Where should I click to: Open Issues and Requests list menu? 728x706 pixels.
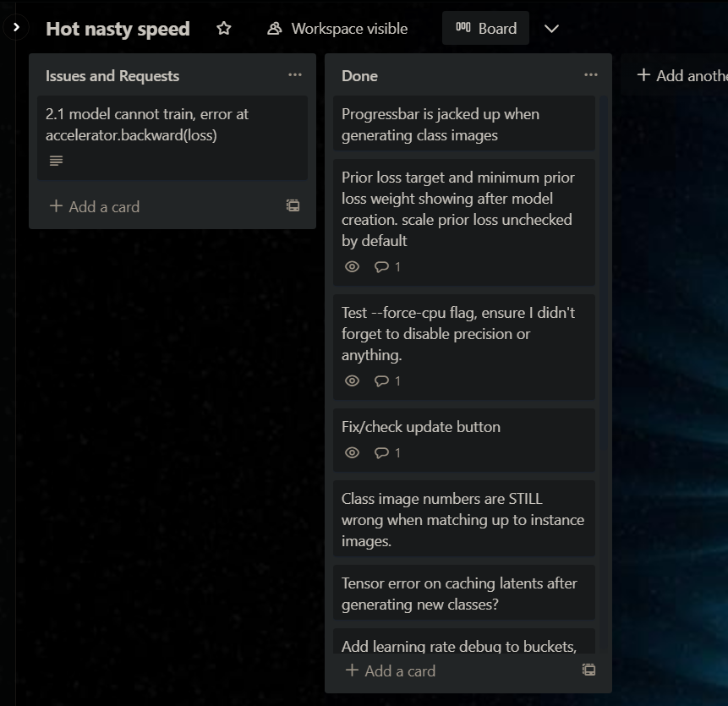pyautogui.click(x=294, y=75)
